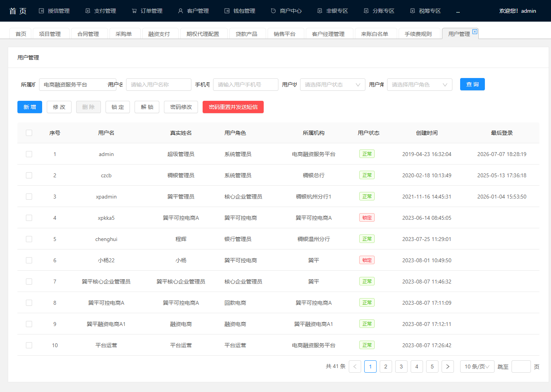Click the 商户中心 icon in the top navigation

(x=273, y=11)
